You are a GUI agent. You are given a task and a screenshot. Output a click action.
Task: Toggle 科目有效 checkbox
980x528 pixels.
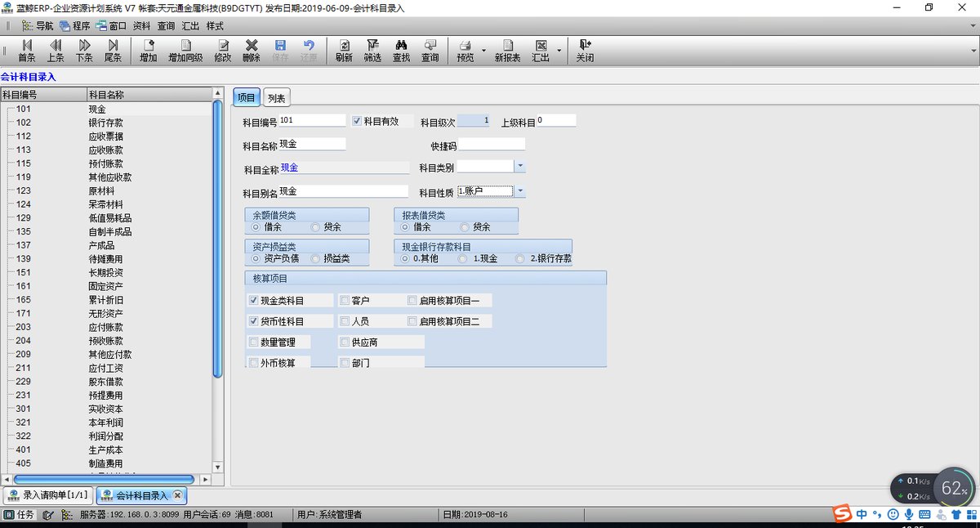click(357, 121)
